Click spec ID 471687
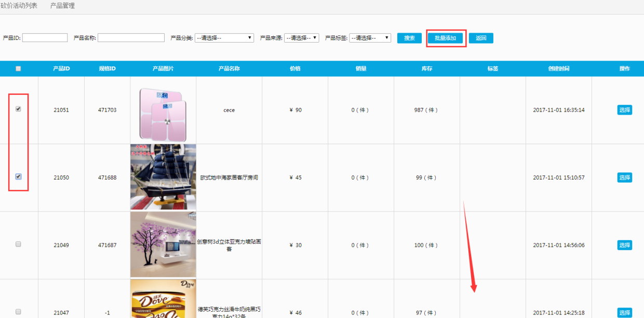This screenshot has width=644, height=318. pos(107,245)
